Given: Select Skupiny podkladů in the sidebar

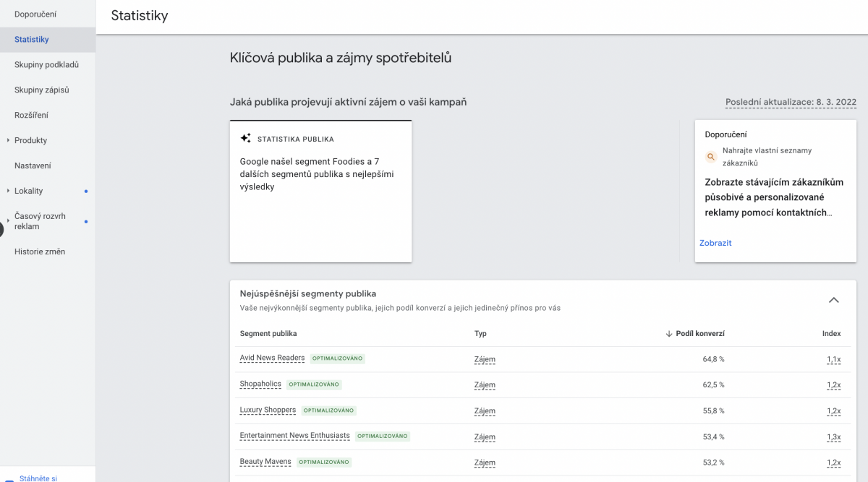Looking at the screenshot, I should click(46, 65).
